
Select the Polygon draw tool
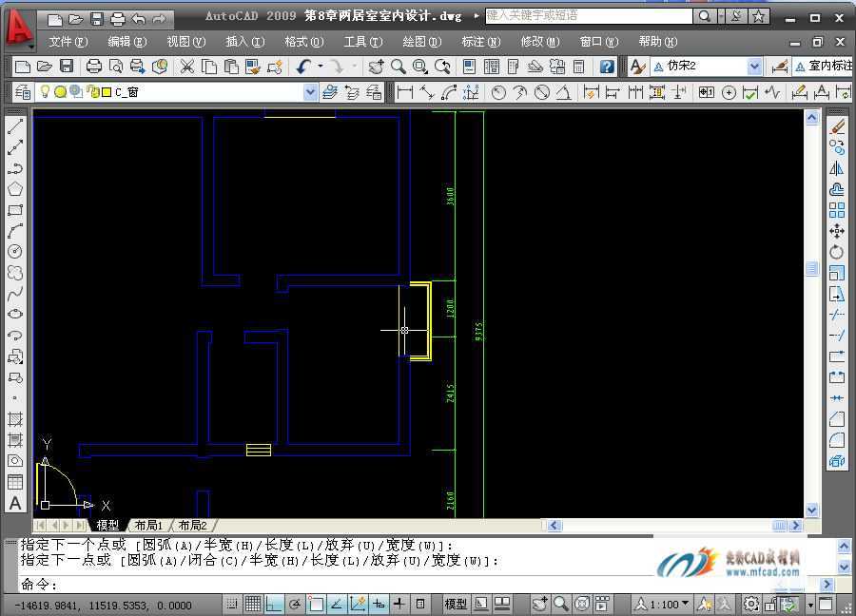(15, 189)
